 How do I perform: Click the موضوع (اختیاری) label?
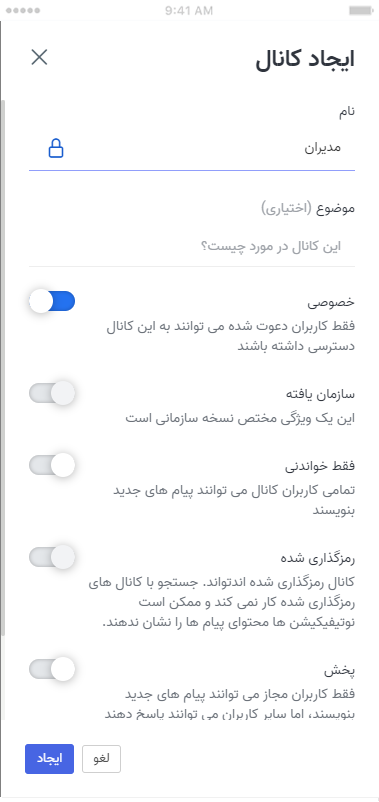(x=308, y=208)
